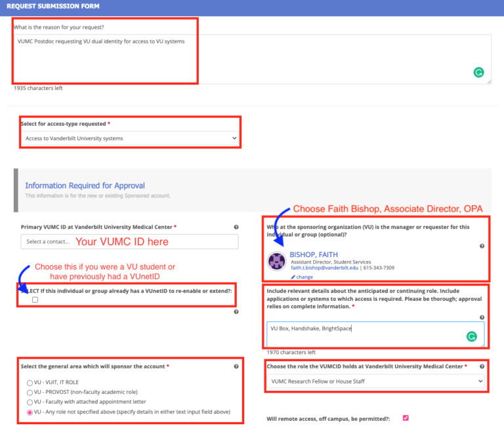Click help icon for the sponsoring organization manager
The width and height of the screenshot is (504, 434).
[x=482, y=246]
